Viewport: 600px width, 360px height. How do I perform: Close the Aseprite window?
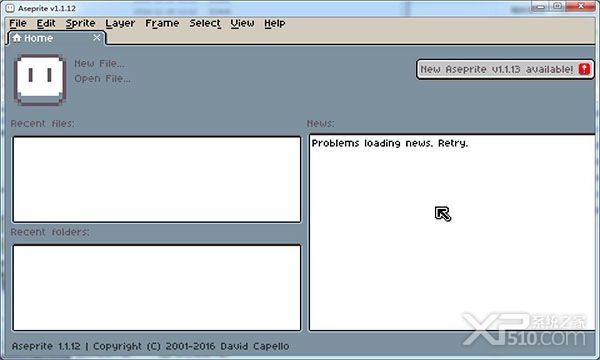pyautogui.click(x=580, y=6)
